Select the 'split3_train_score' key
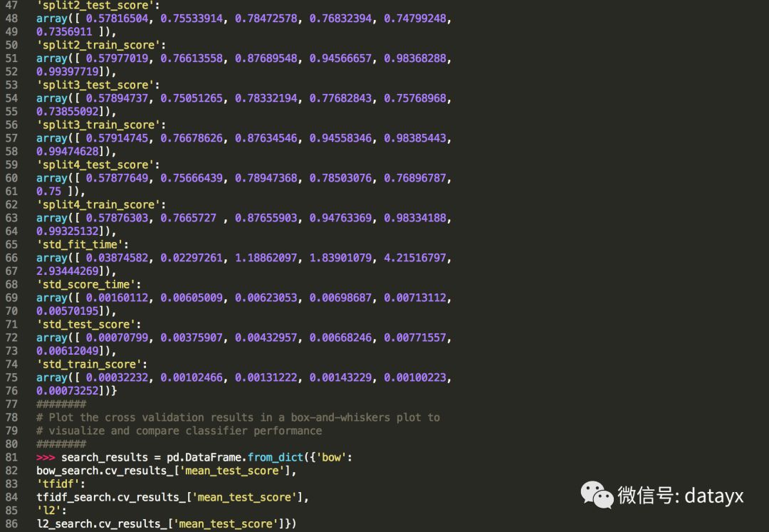The height and width of the screenshot is (532, 769). 98,125
